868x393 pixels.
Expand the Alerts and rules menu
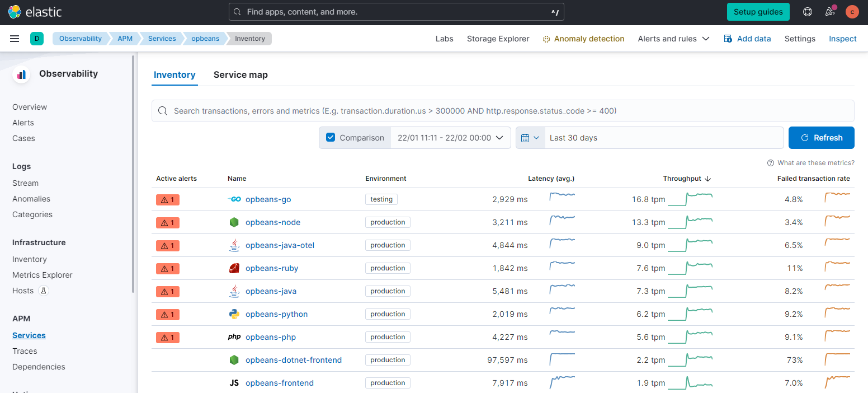tap(674, 39)
